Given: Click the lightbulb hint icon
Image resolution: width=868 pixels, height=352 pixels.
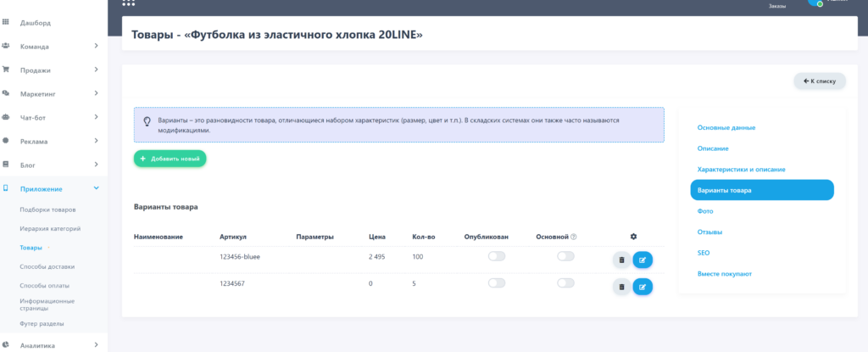Looking at the screenshot, I should 147,120.
